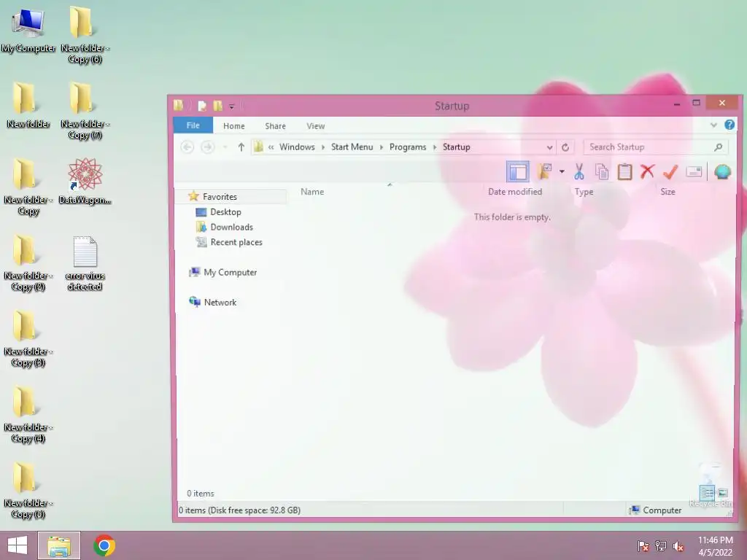Expand the dropdown arrow beside folder options
747x560 pixels.
coord(562,171)
